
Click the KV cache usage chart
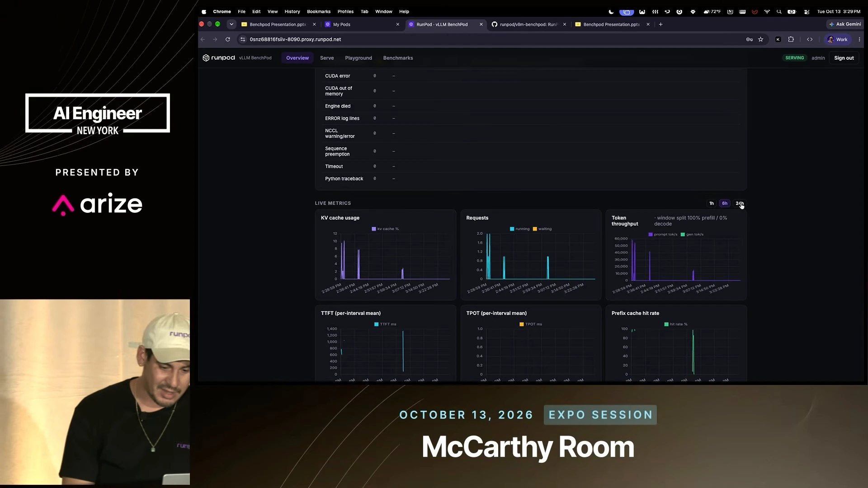coord(386,255)
